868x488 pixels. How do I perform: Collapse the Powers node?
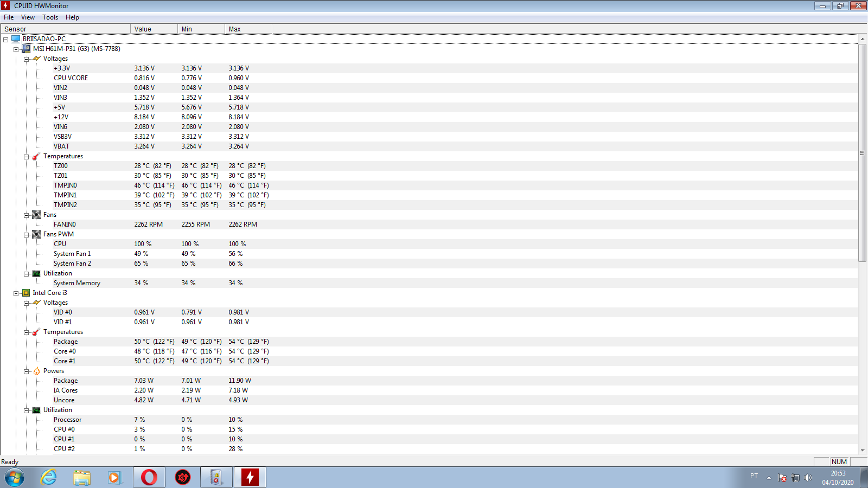pos(26,371)
